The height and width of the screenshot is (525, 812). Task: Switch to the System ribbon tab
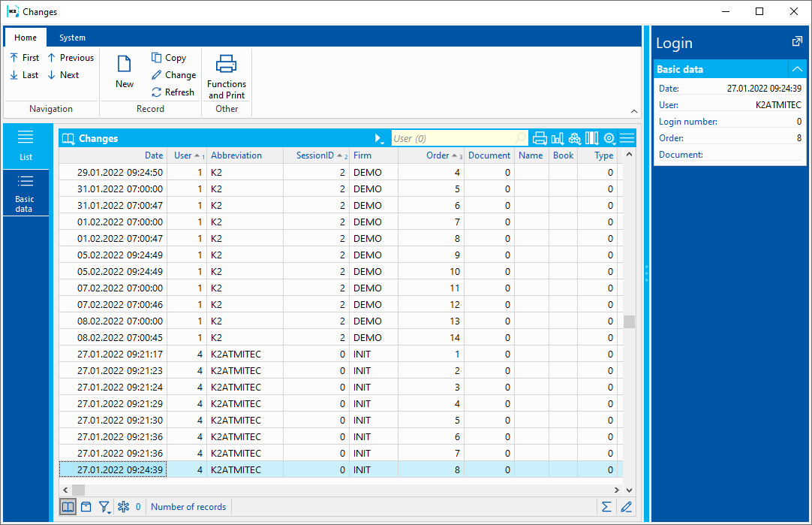[x=73, y=38]
